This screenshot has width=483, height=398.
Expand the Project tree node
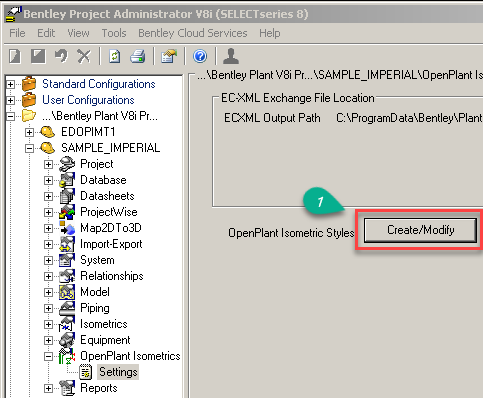pyautogui.click(x=48, y=164)
